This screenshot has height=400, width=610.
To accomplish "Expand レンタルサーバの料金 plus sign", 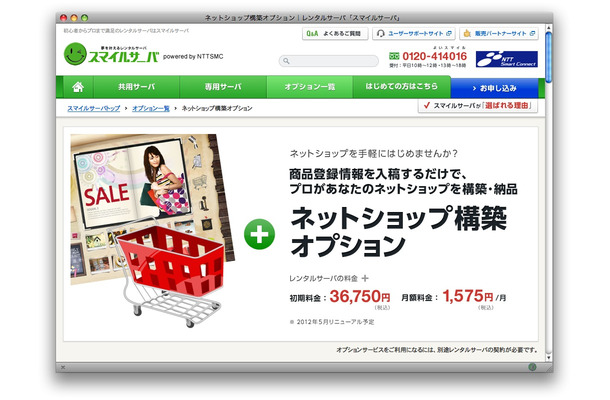I will pos(365,278).
